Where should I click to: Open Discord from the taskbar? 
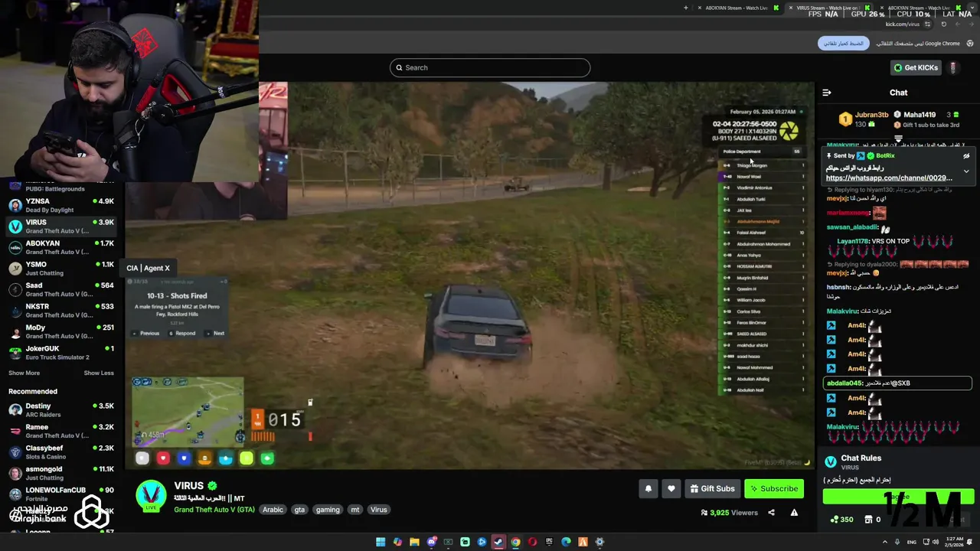(431, 542)
